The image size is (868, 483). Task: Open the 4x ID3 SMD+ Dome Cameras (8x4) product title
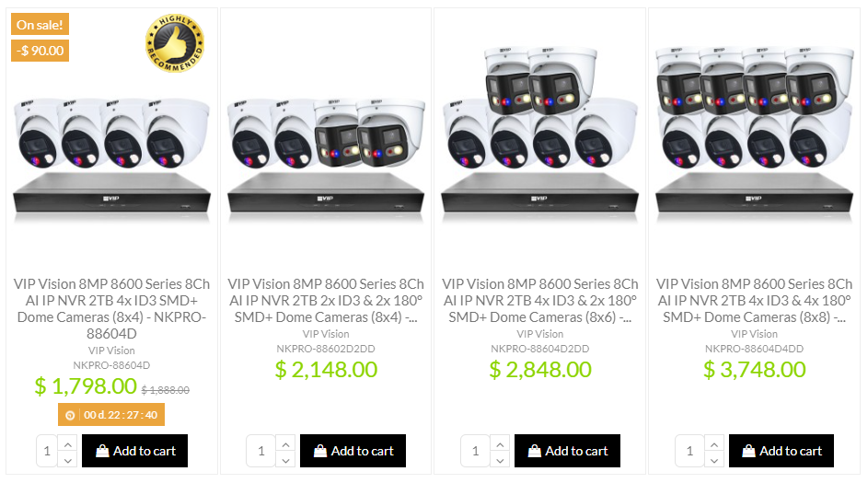click(111, 309)
